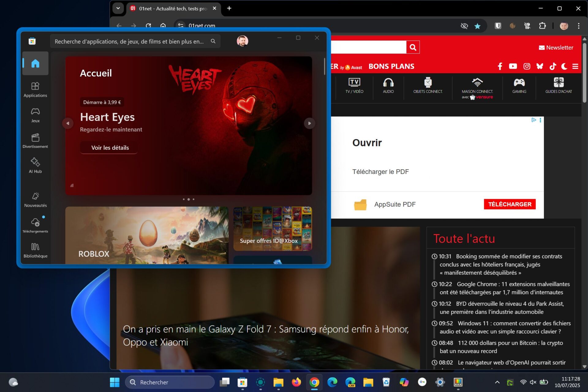Open Super offres ID@Xbox card
The image size is (588, 392).
click(x=273, y=228)
